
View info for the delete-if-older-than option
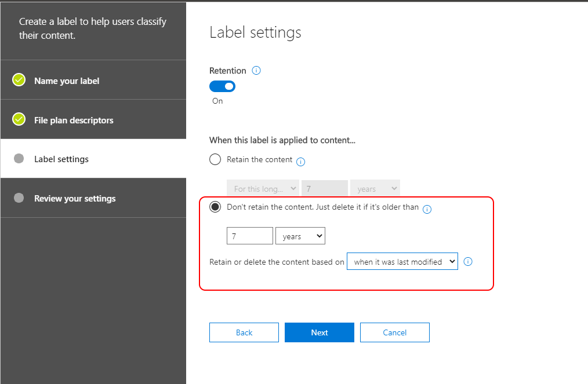tap(427, 209)
